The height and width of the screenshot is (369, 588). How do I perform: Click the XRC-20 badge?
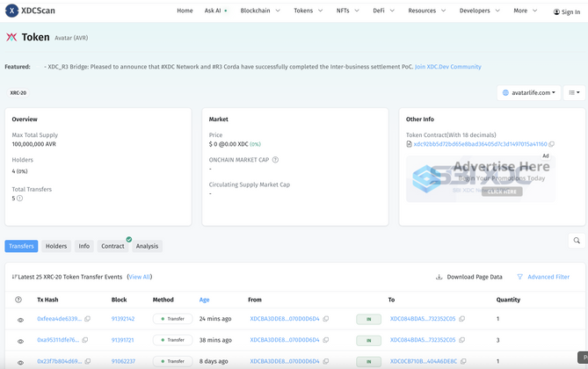tap(18, 92)
